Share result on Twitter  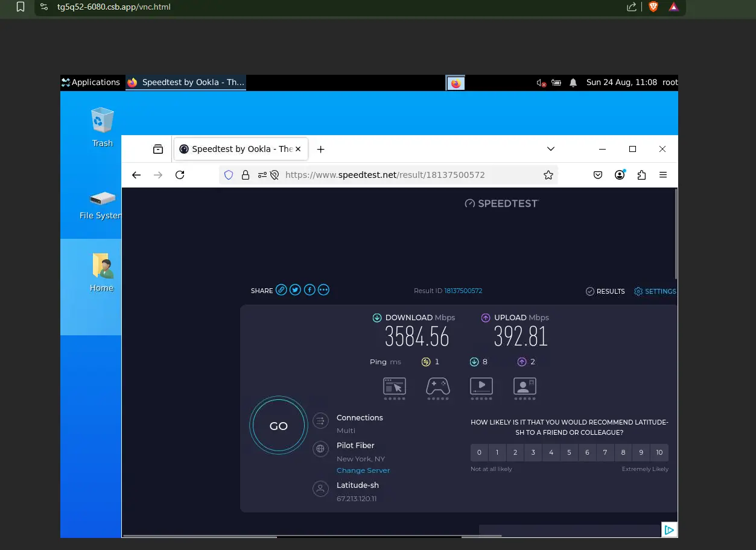(x=295, y=290)
